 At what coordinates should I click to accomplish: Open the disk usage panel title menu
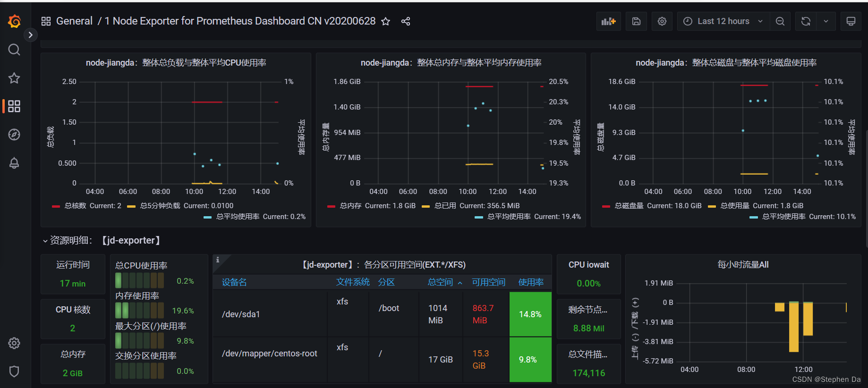click(x=726, y=63)
